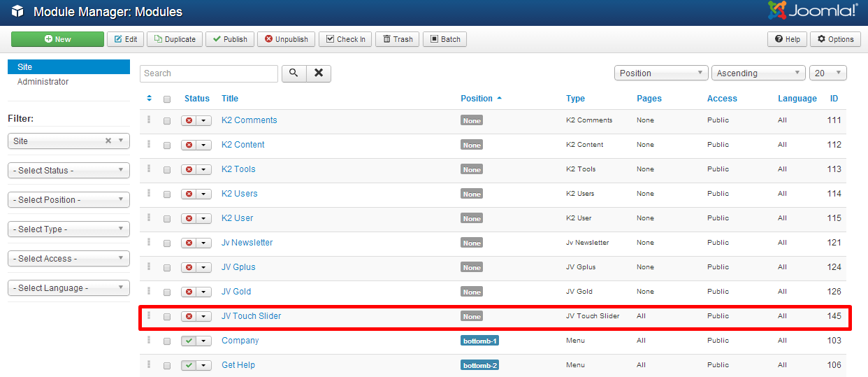Toggle unpublished status icon for K2 Comments
Screen dimensions: 868x377
[189, 120]
